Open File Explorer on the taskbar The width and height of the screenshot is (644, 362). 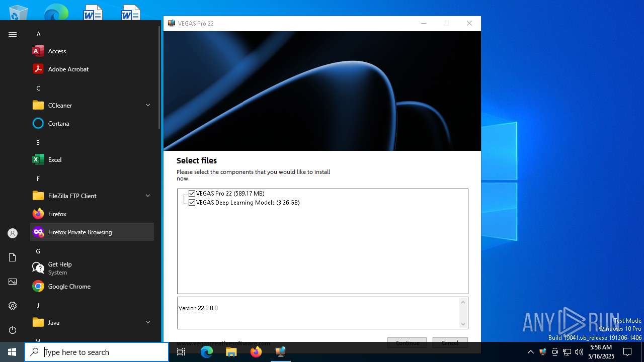pos(231,352)
